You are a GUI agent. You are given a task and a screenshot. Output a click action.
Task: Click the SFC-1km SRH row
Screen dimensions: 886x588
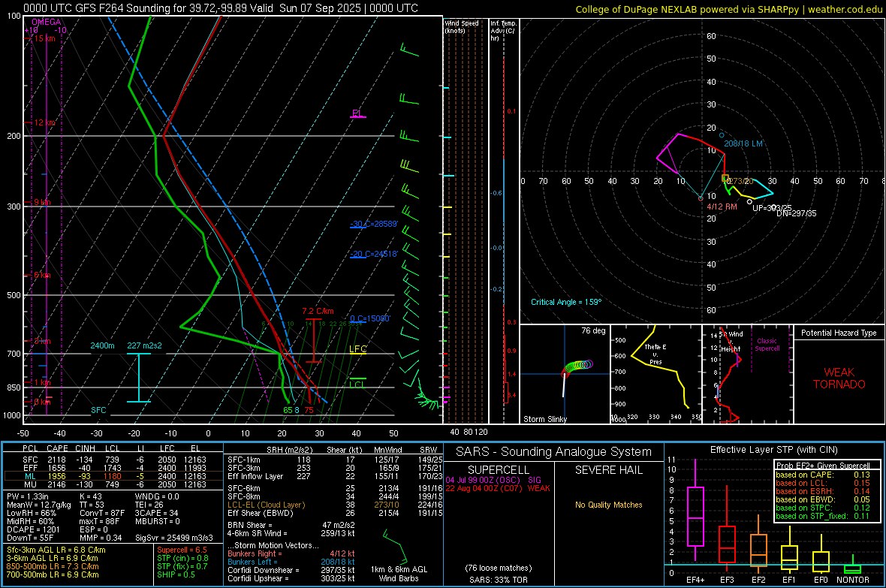pos(335,460)
